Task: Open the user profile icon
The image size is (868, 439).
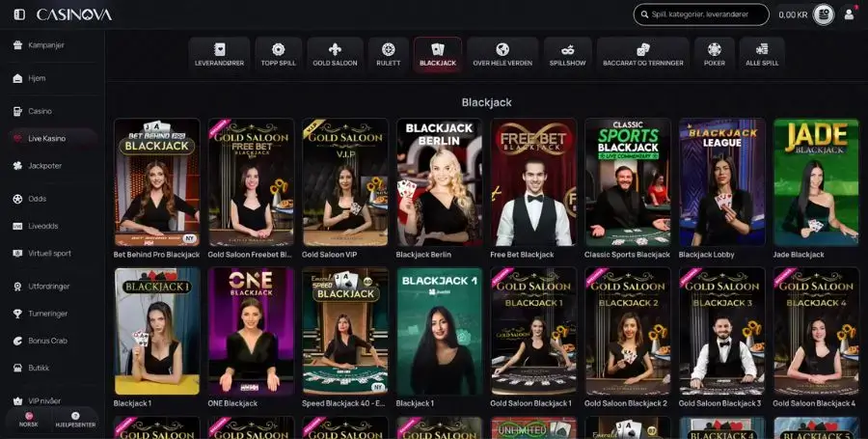Action: click(849, 14)
